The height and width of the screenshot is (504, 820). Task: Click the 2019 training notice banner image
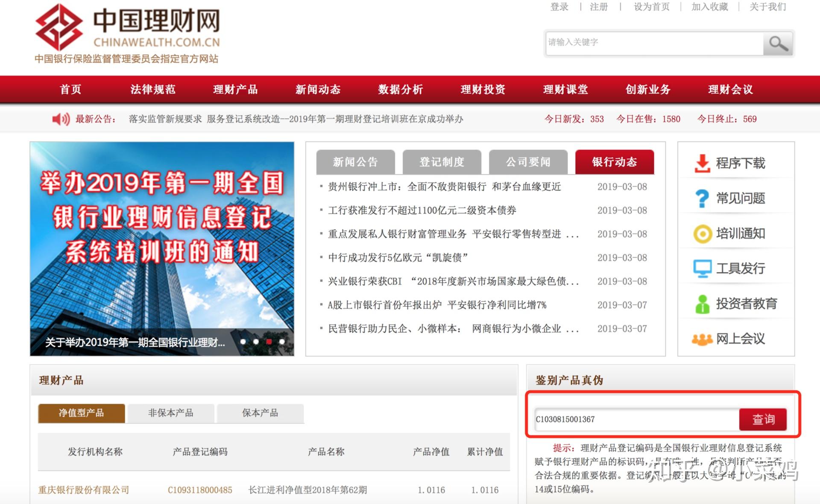coord(162,239)
